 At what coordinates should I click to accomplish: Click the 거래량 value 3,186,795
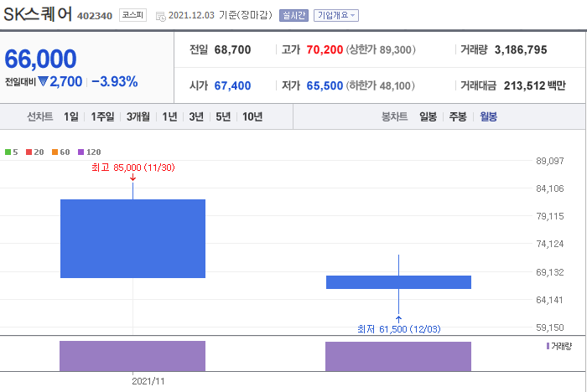(x=521, y=49)
